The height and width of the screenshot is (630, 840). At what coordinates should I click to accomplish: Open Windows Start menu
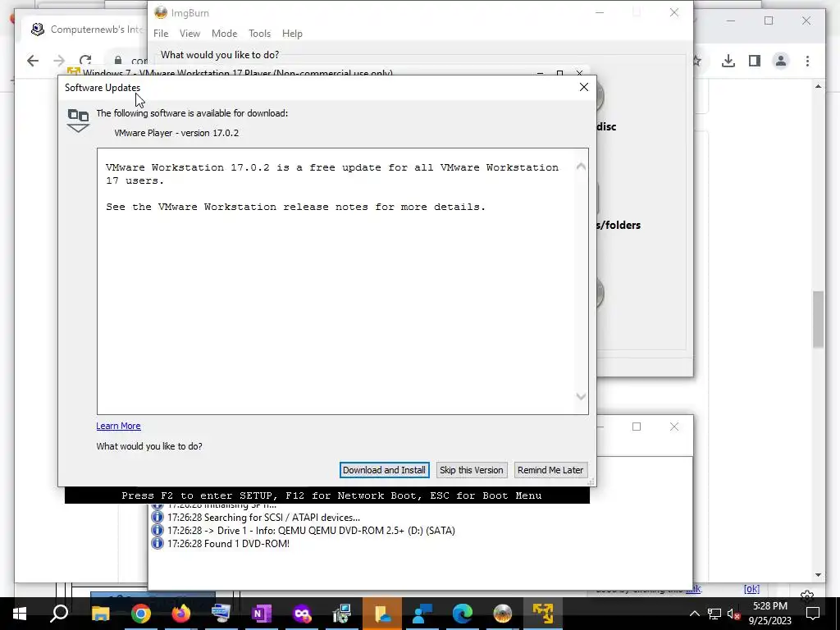click(x=20, y=614)
